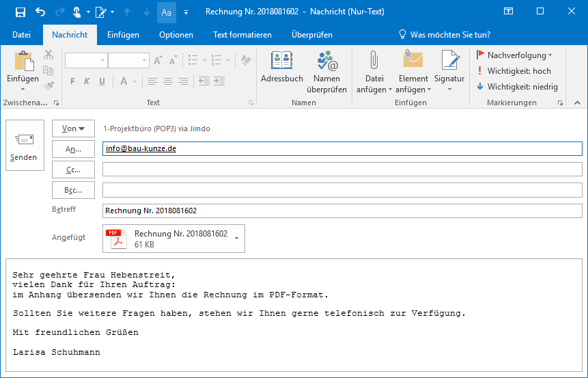588x378 pixels.
Task: Center align text
Action: click(168, 81)
